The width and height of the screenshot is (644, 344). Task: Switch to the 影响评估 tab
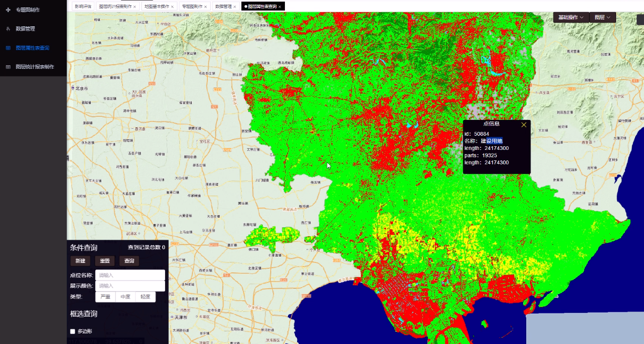coord(83,6)
